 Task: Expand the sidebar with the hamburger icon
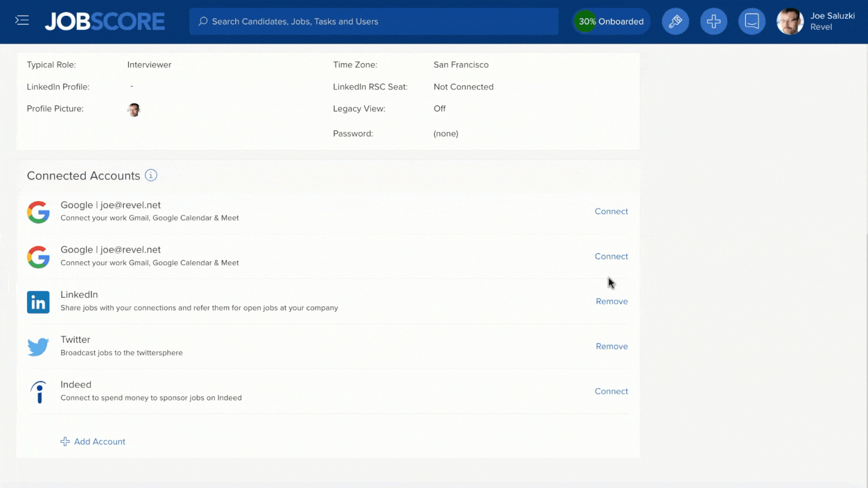coord(22,20)
